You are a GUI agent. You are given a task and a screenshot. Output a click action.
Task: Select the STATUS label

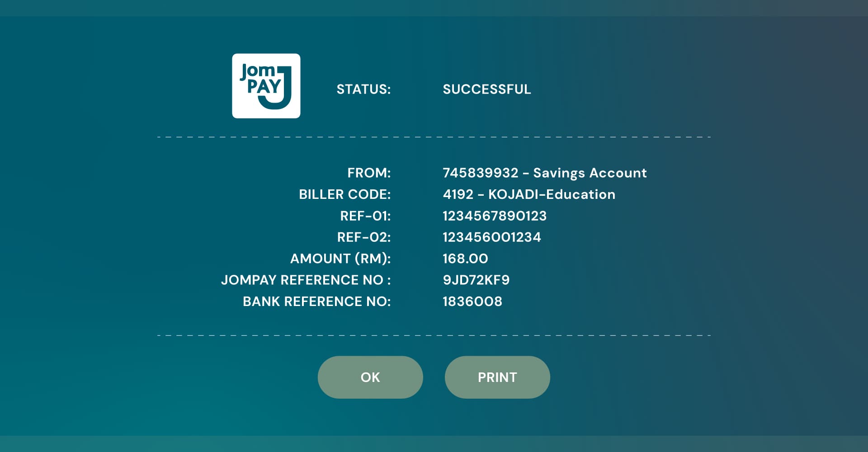click(363, 89)
